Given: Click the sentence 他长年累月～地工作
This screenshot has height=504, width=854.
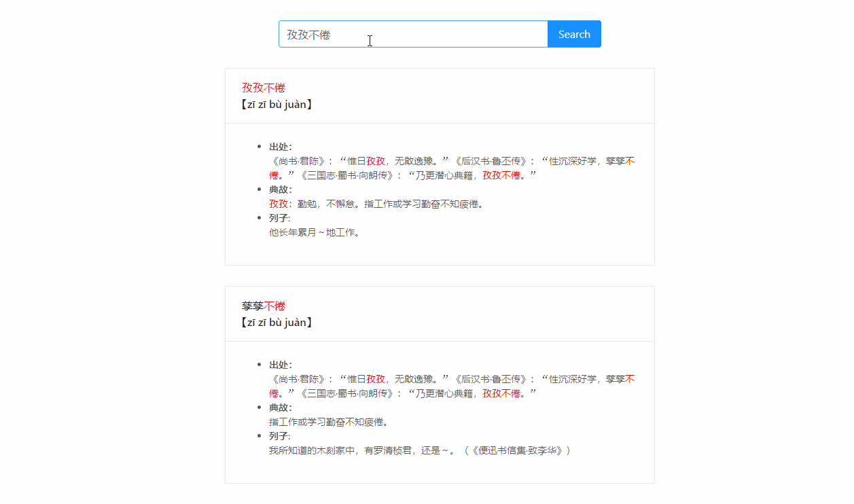Looking at the screenshot, I should tap(315, 232).
